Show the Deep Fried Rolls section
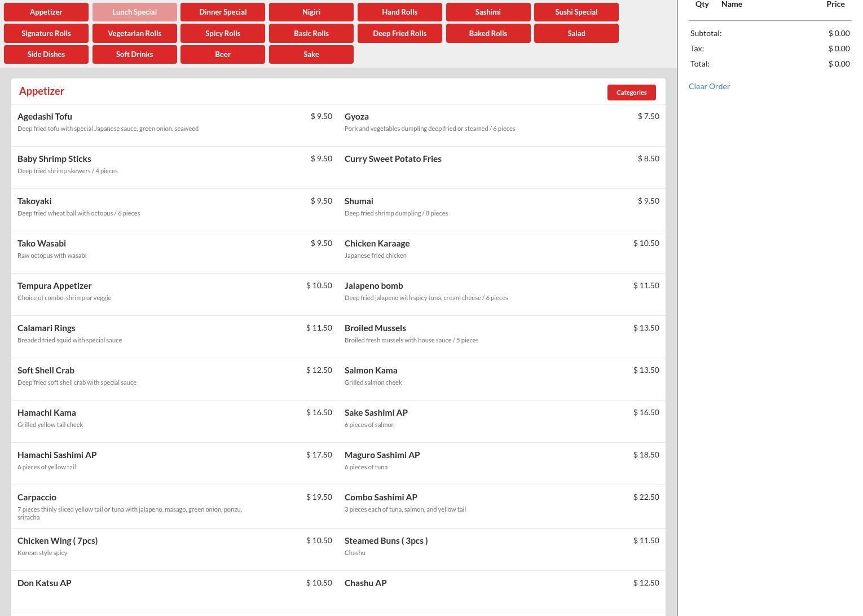The image size is (863, 616). click(399, 33)
